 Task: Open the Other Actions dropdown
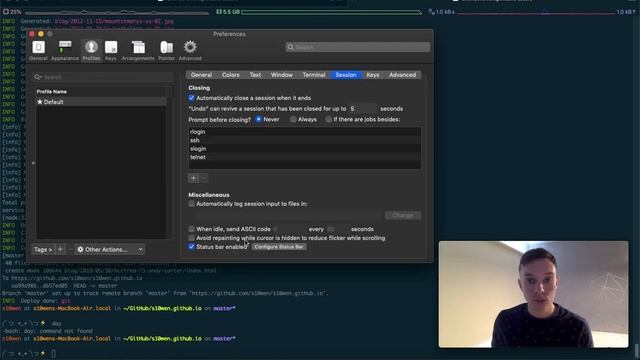110,249
